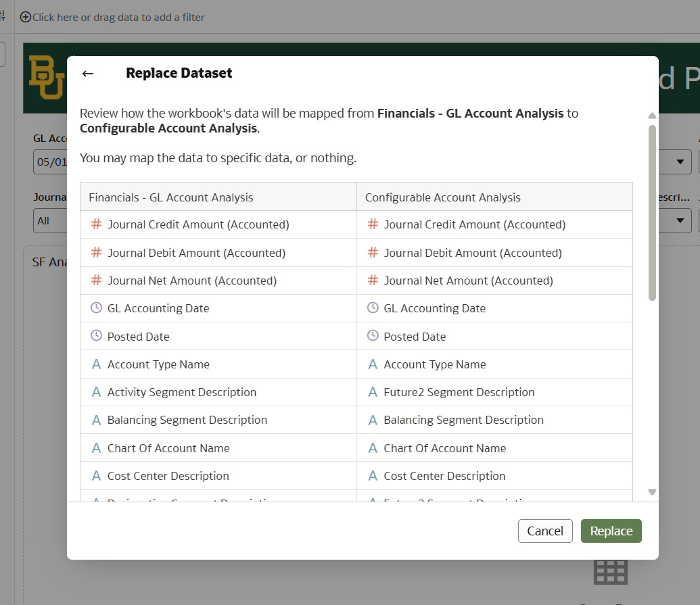The width and height of the screenshot is (700, 605).
Task: Click measure icon of source Journal Debit Amount
Action: point(96,253)
